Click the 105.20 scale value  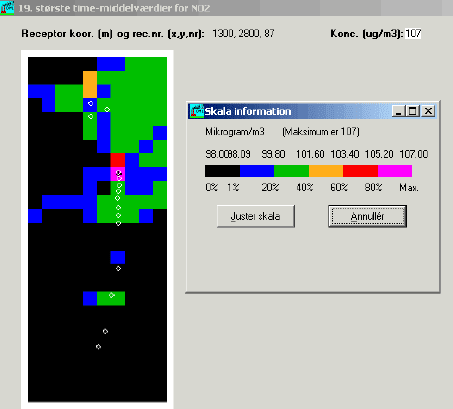[379, 154]
